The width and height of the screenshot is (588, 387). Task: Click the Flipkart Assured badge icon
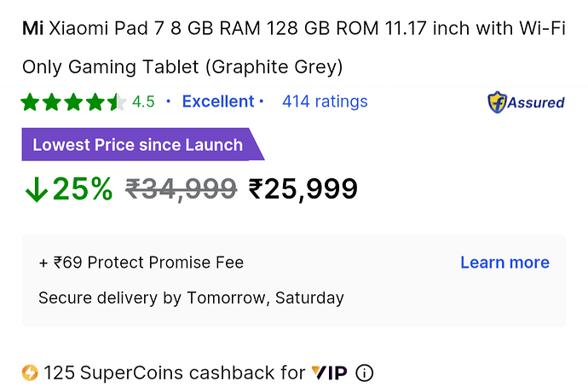click(526, 102)
